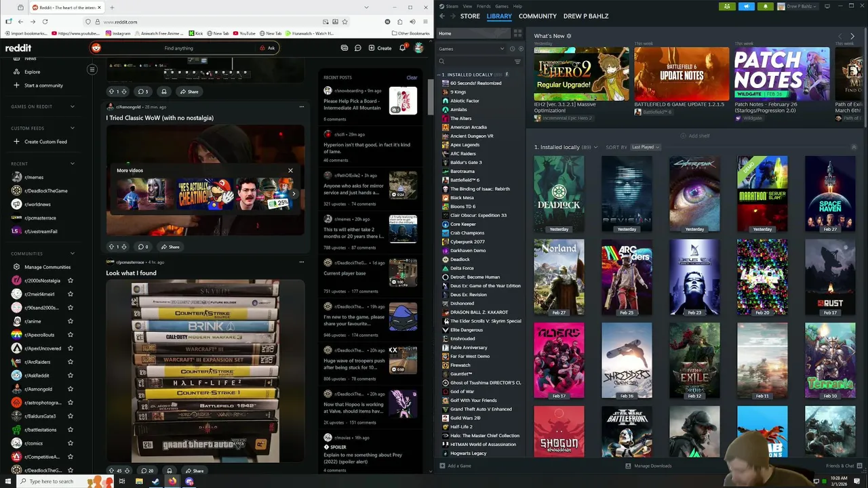Image resolution: width=868 pixels, height=488 pixels.
Task: Open Reddit advertise icon in header
Action: [x=344, y=48]
